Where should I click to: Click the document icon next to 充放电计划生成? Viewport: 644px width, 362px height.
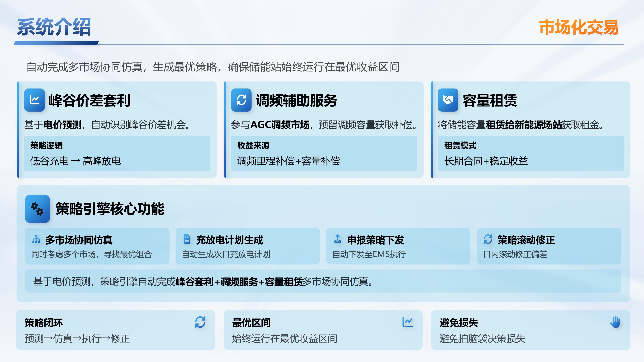pyautogui.click(x=187, y=239)
